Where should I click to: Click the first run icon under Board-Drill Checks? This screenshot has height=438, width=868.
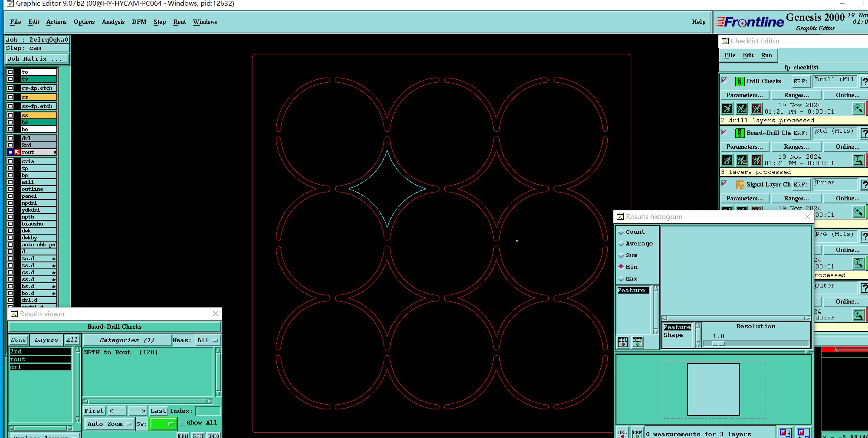click(727, 160)
